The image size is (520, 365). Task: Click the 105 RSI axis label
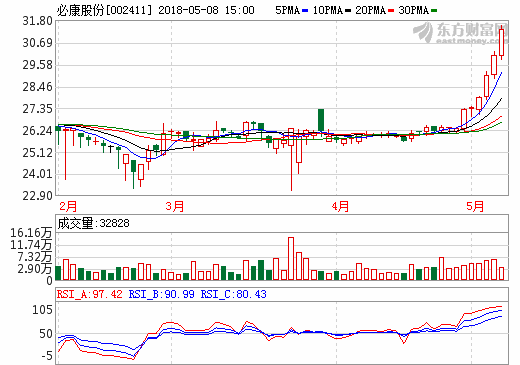point(42,310)
